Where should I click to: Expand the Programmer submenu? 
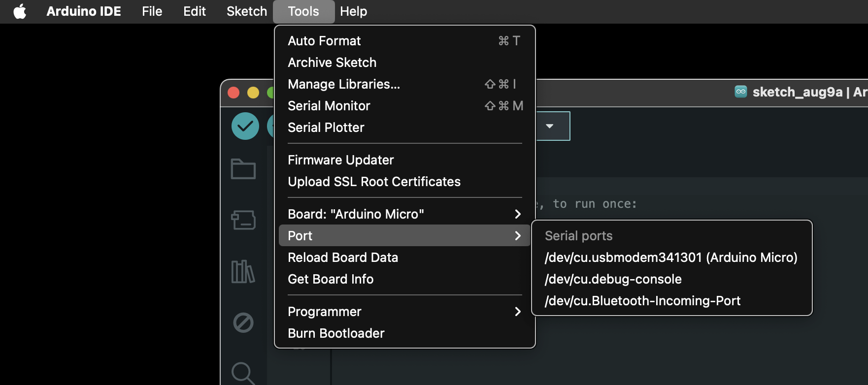[404, 312]
